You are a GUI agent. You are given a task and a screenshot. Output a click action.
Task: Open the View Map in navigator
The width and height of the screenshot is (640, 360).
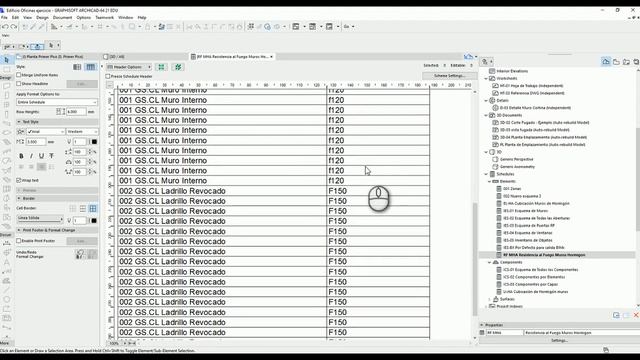click(616, 62)
